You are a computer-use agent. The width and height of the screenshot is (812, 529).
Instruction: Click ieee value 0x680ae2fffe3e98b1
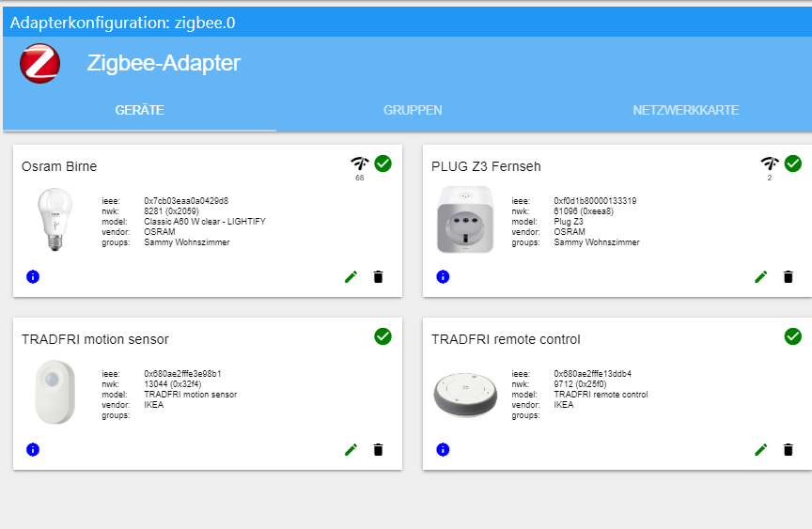[x=182, y=374]
